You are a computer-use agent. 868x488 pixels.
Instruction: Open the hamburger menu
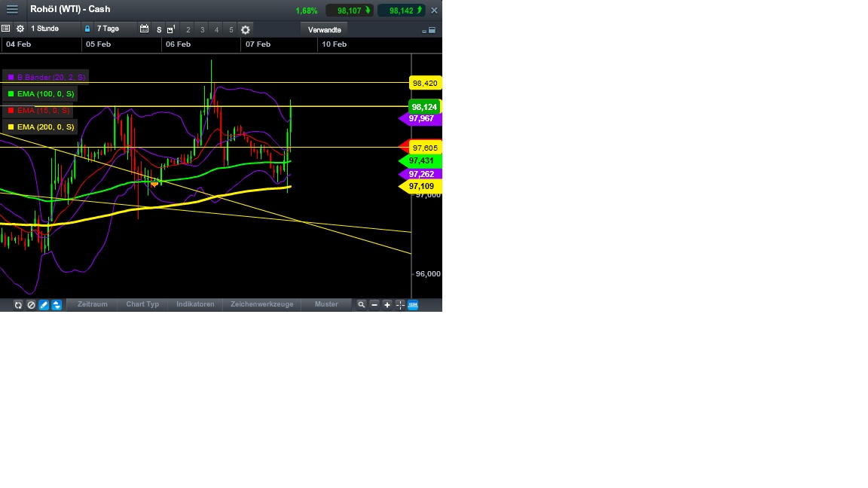[x=11, y=9]
